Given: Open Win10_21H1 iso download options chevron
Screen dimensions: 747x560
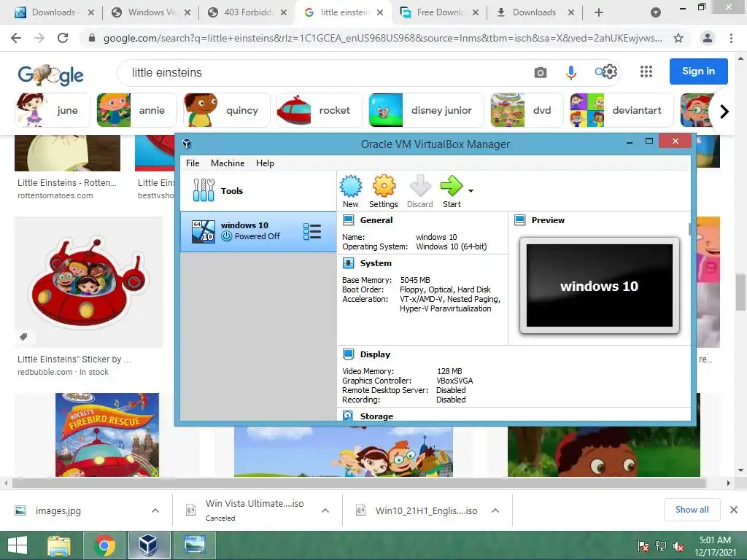Looking at the screenshot, I should click(495, 510).
